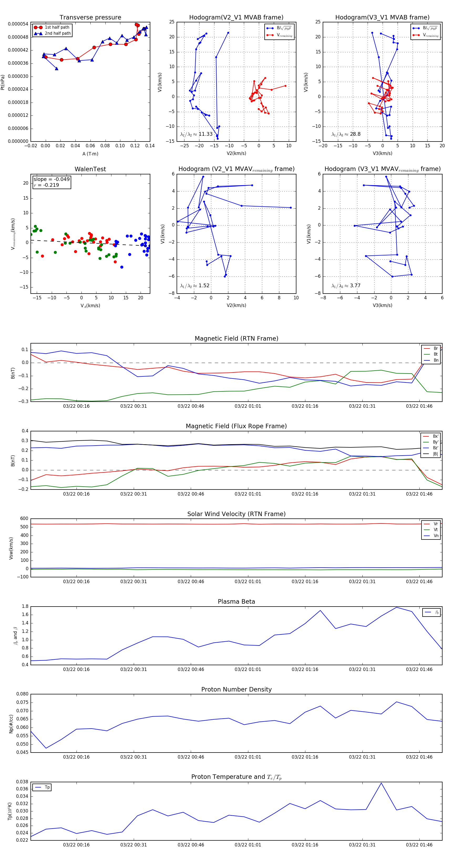Screen dimensions: 473x868
Task: Click the "0.000054" tick on Transverse pressure axis
Action: 18,24
